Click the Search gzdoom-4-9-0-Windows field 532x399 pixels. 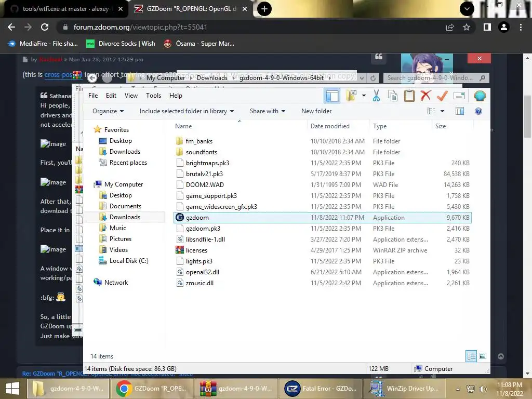[x=436, y=78]
